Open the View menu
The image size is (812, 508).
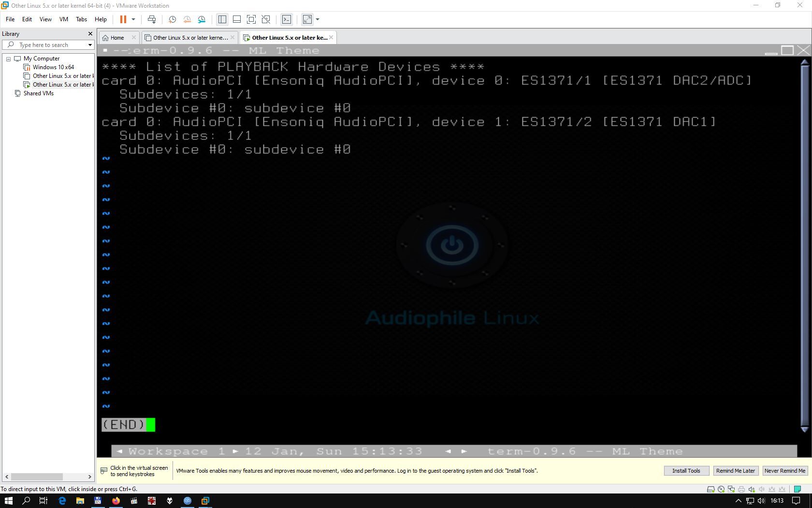tap(45, 19)
